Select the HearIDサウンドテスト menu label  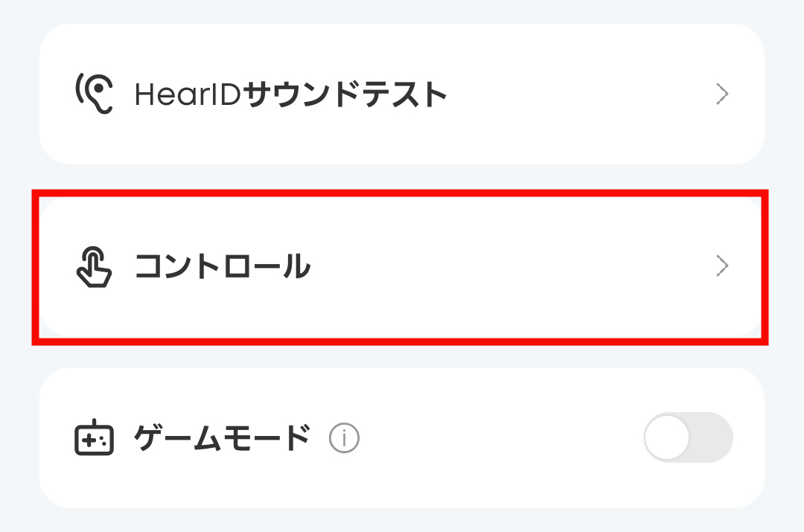coord(291,94)
